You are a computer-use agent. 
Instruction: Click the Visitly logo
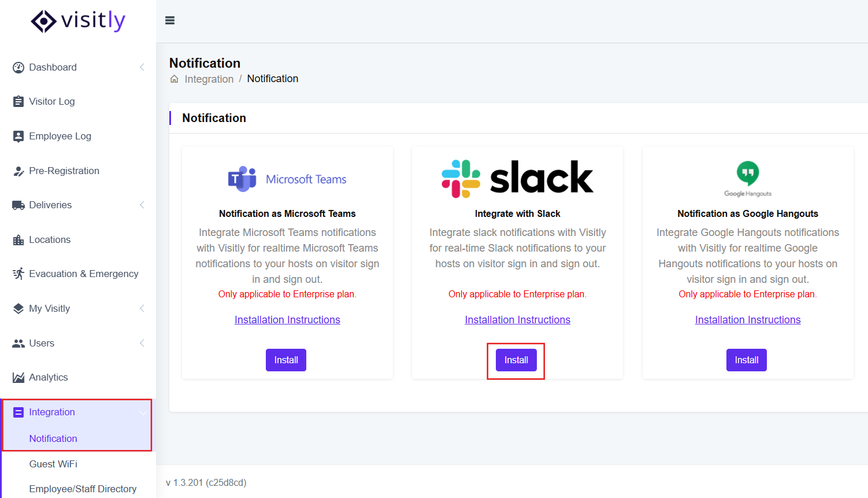[x=78, y=21]
